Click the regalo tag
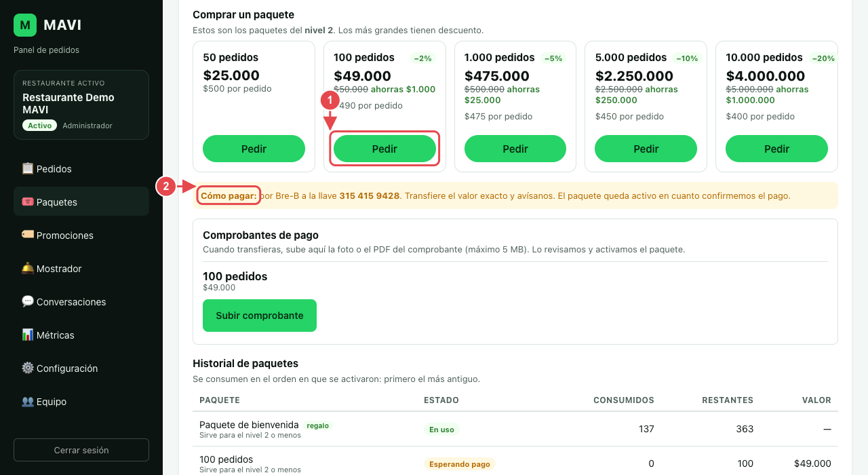The height and width of the screenshot is (475, 868). pos(318,425)
